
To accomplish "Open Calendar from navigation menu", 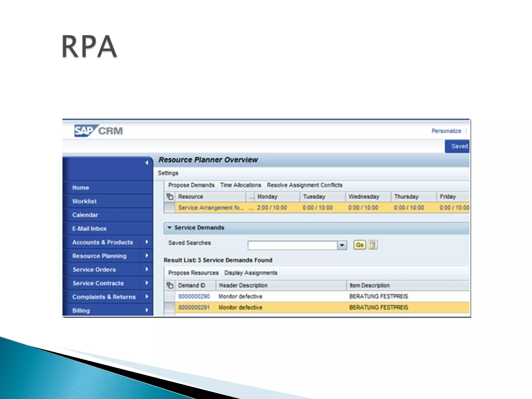I will (85, 215).
